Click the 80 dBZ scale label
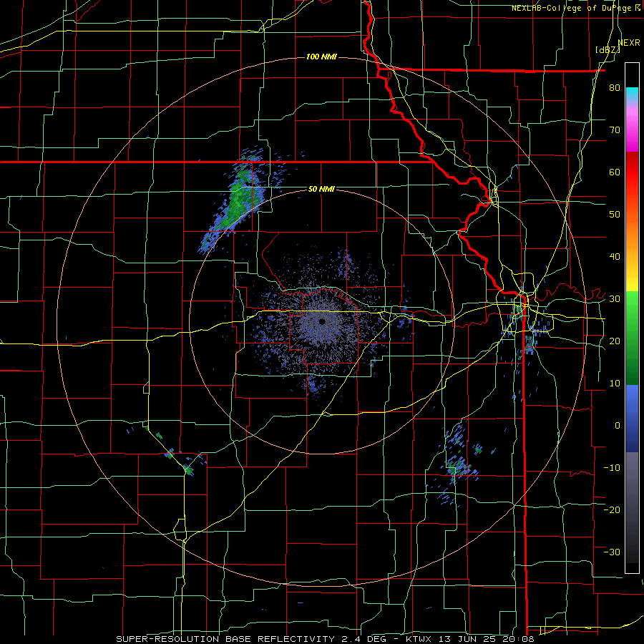Viewport: 644px width, 644px height. point(615,88)
